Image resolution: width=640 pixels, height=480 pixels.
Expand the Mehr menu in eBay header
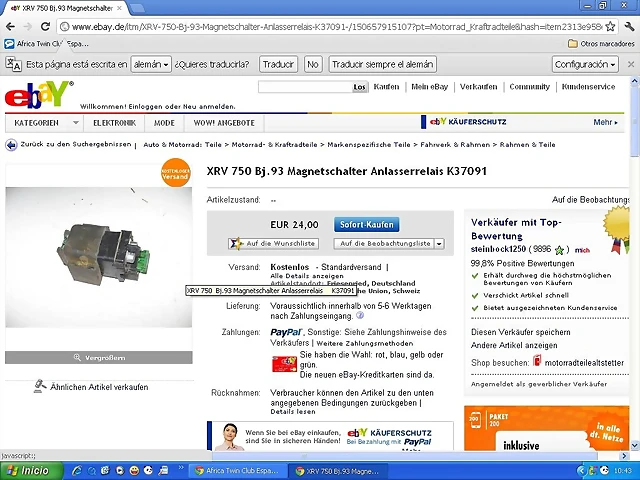(x=606, y=122)
